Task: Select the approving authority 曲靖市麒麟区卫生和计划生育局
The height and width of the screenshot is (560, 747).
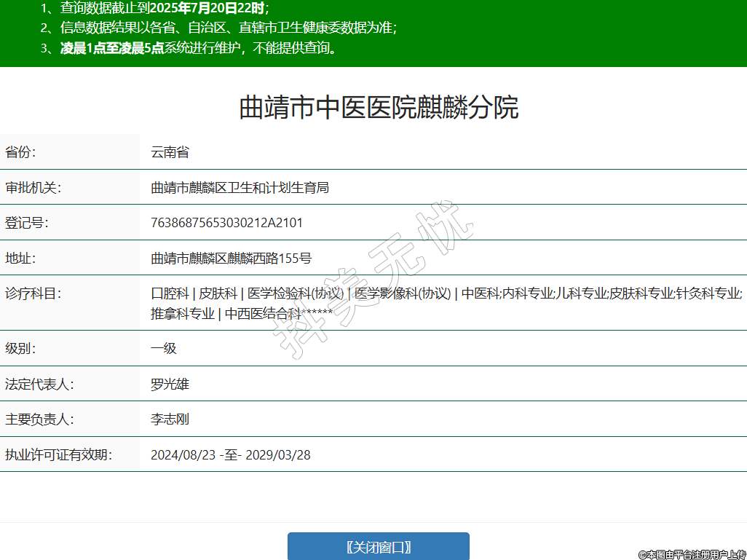Action: click(240, 187)
